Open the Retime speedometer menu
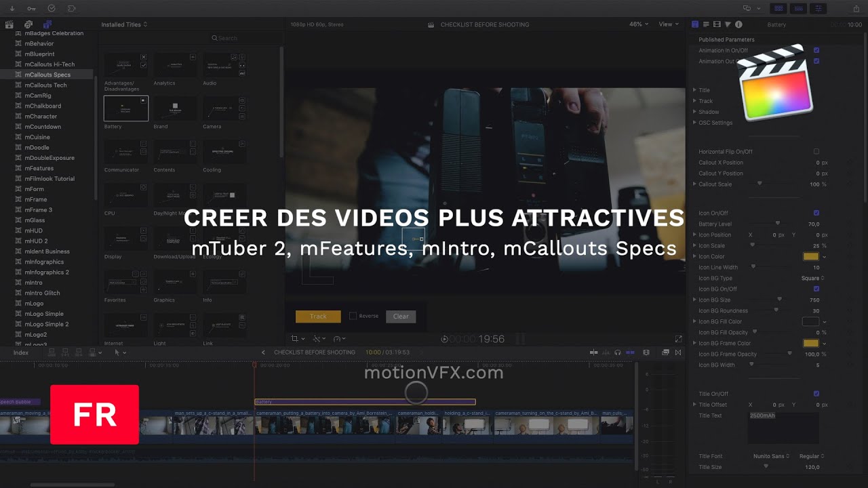868x488 pixels. pyautogui.click(x=339, y=338)
